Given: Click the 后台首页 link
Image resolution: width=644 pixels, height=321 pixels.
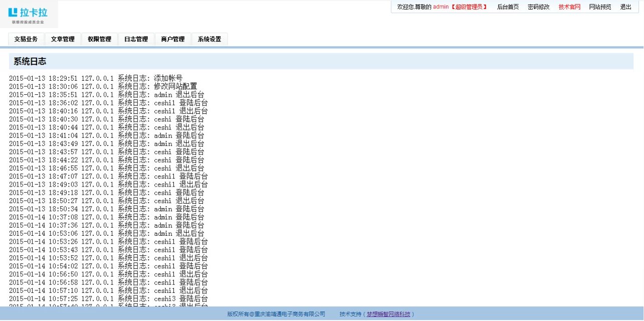Looking at the screenshot, I should pos(508,7).
